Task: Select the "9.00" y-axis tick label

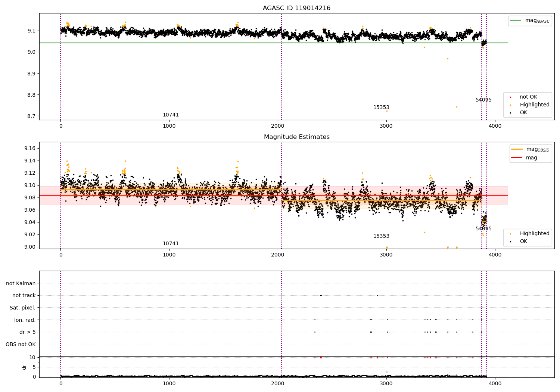Action: coord(30,247)
